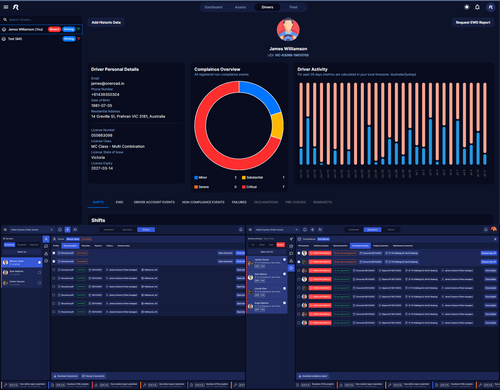Open the fleet dropdown in the bottom-right panel
Screen dimensions: 500x390
coord(277,230)
